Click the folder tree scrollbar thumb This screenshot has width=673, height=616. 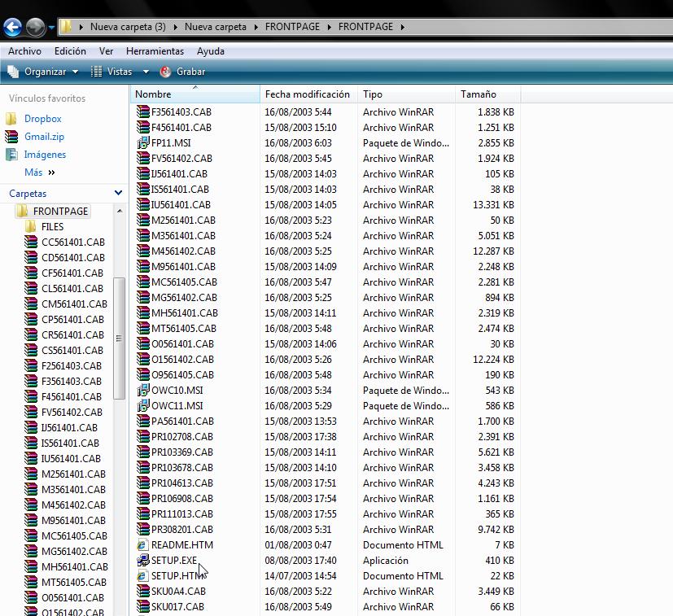[x=120, y=339]
